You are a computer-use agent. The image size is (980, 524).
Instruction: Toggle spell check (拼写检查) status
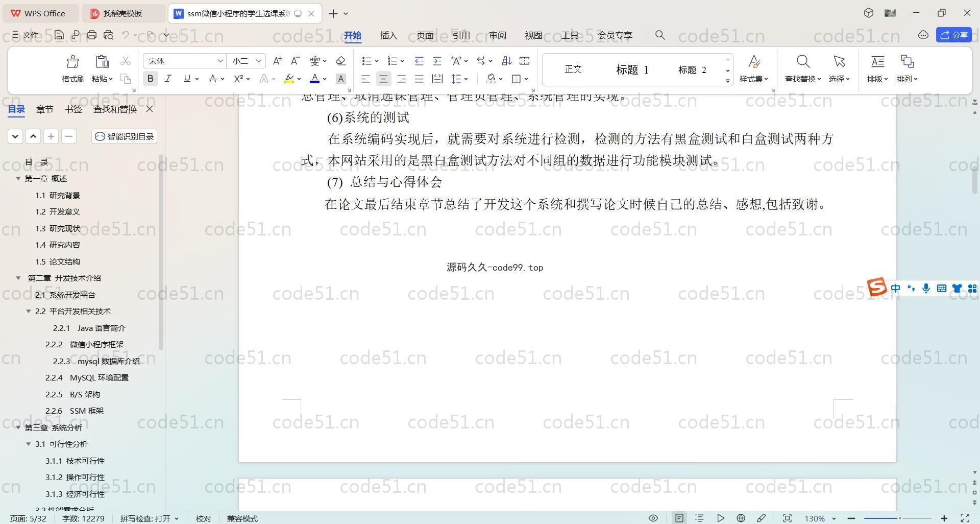[x=149, y=518]
